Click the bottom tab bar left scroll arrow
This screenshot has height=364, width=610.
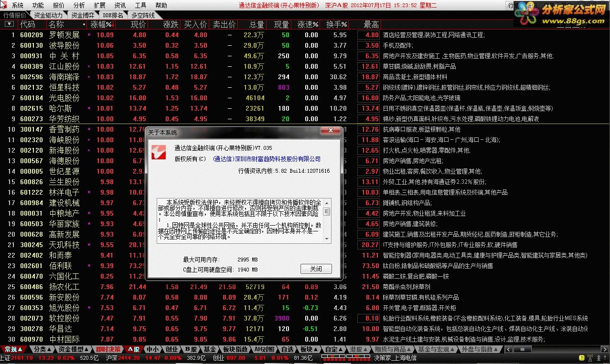[x=509, y=349]
